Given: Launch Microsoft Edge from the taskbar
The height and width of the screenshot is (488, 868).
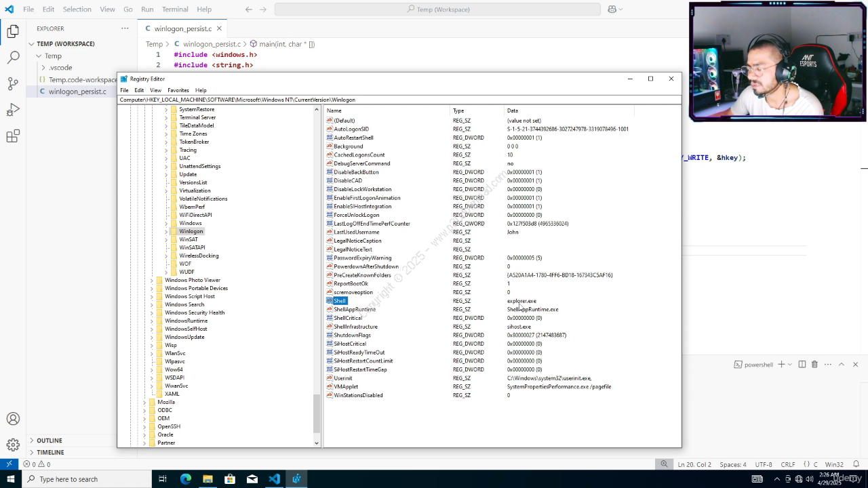Looking at the screenshot, I should 185,479.
